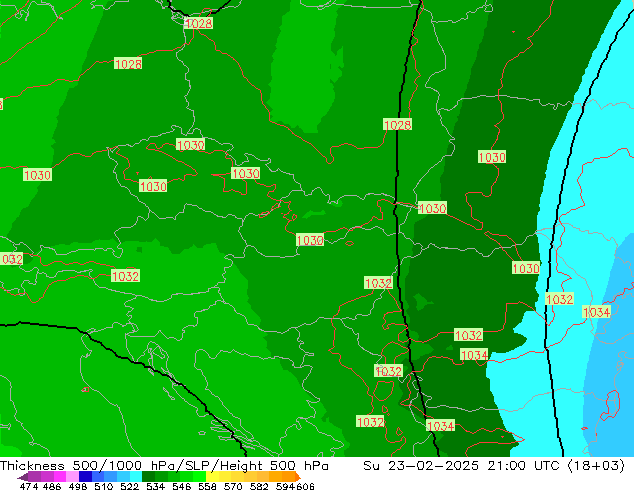Click the 1034 isobar label over the cyan region
The image size is (634, 490).
(x=596, y=312)
